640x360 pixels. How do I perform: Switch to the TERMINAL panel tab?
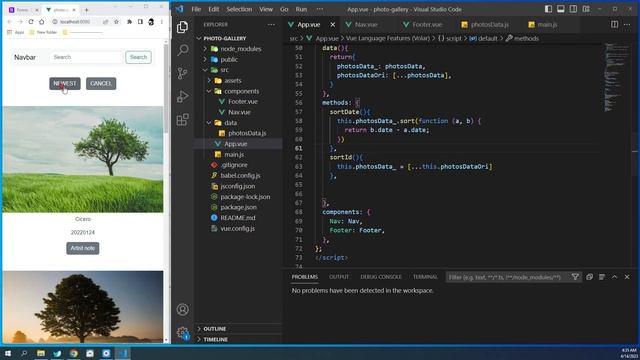pos(425,277)
